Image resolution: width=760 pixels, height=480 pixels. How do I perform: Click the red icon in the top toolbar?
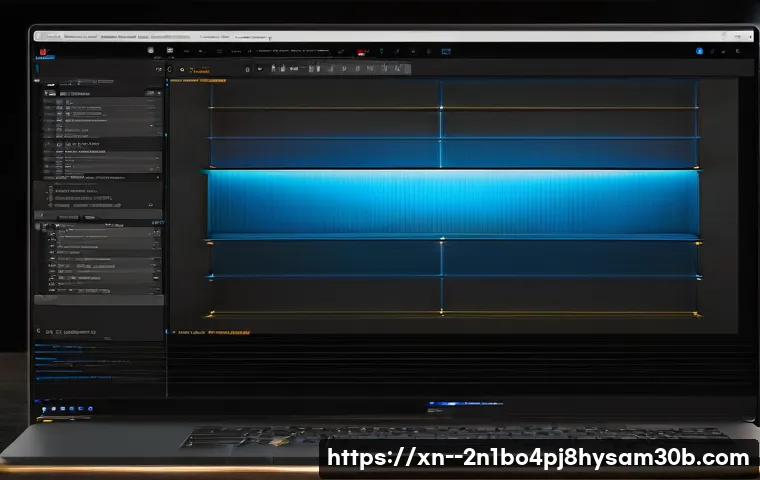coord(361,52)
